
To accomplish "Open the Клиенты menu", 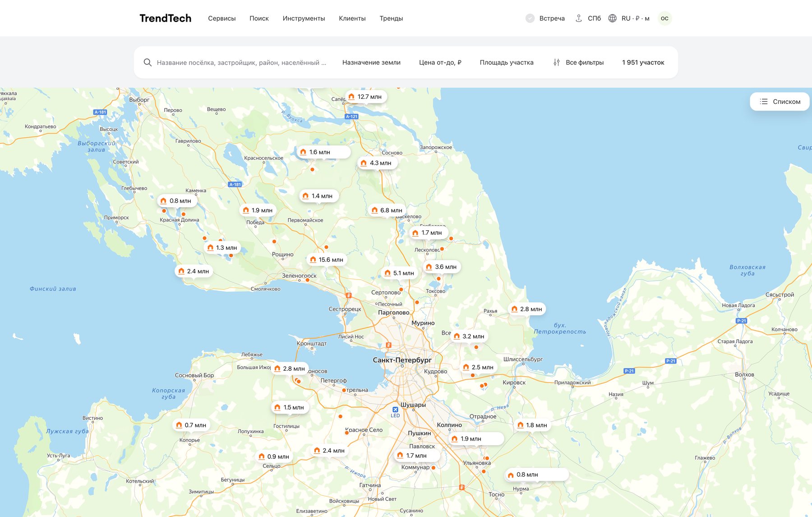I will pyautogui.click(x=352, y=18).
